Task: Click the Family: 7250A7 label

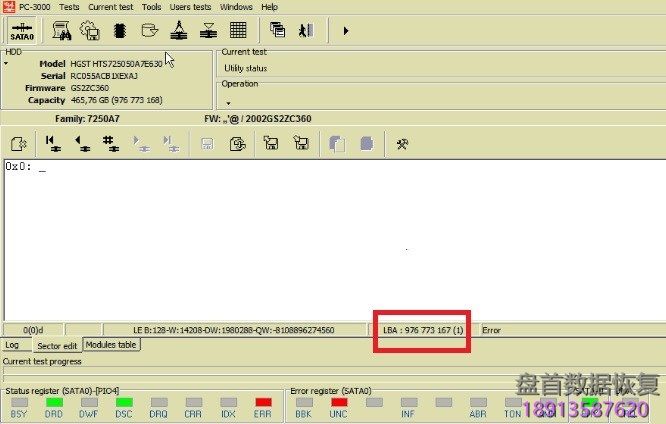Action: [x=87, y=119]
